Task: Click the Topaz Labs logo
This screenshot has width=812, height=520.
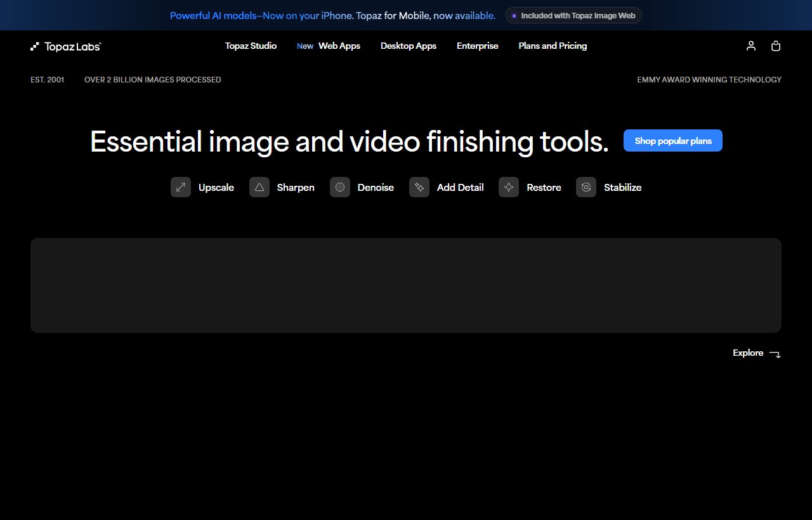Action: [x=66, y=46]
